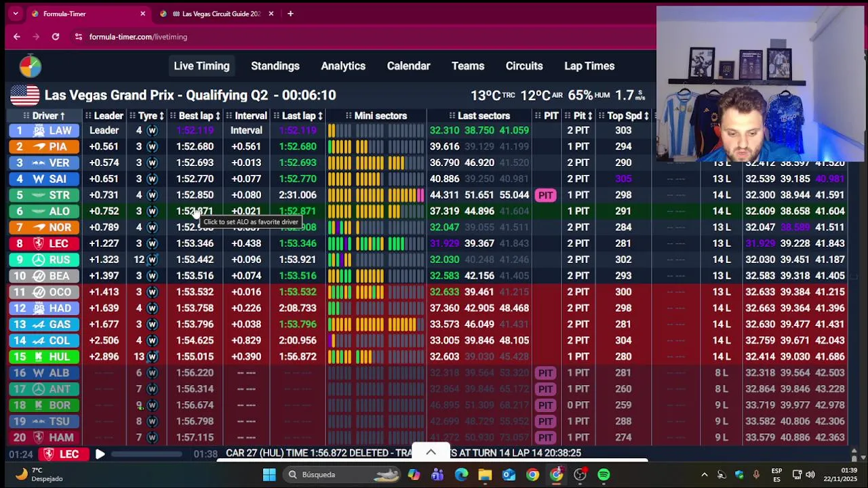Screen dimensions: 868x488
Task: Click the Leader column header
Action: (104, 116)
